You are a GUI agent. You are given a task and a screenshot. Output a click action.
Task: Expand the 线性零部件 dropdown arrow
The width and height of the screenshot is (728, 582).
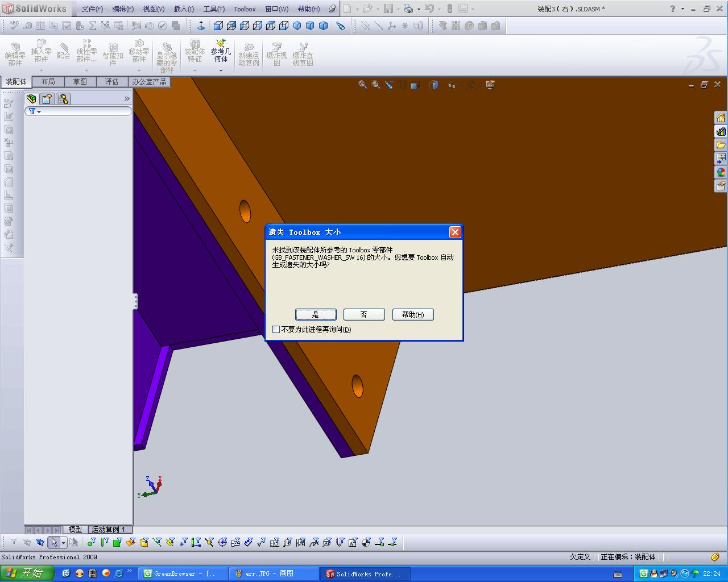coord(86,71)
